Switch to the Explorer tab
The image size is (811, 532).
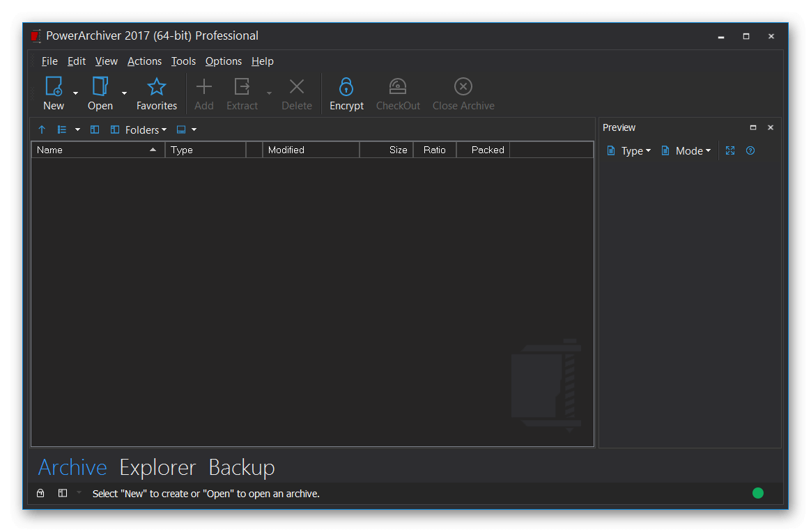[x=157, y=467]
